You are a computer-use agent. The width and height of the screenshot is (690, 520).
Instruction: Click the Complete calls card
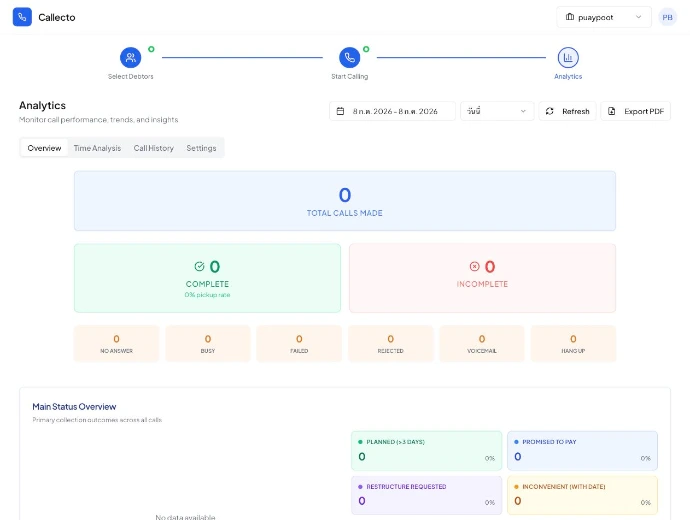pyautogui.click(x=207, y=278)
